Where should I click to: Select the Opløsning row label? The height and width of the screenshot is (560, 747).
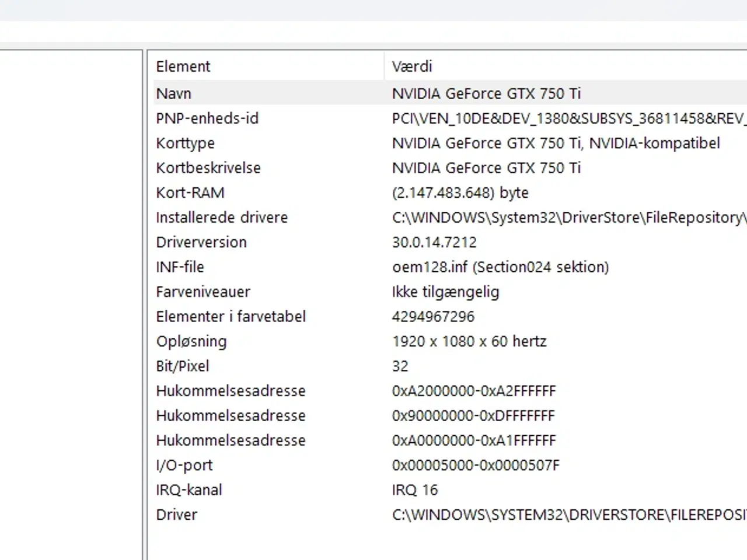[191, 341]
